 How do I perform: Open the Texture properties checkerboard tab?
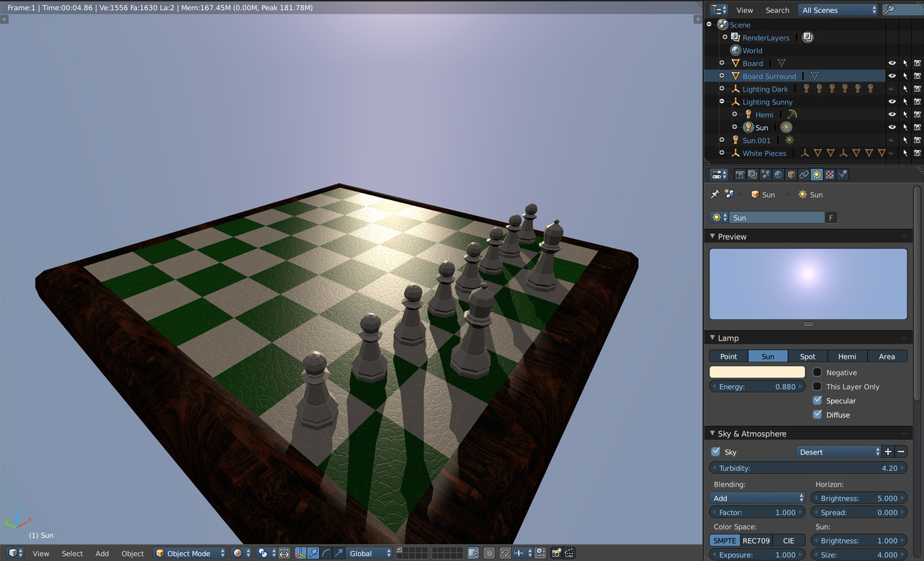[830, 175]
